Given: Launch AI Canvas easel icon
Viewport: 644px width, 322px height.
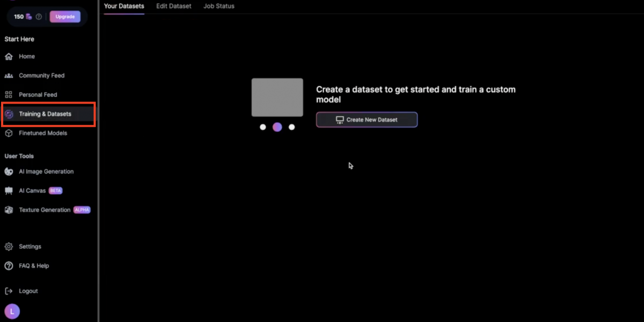Looking at the screenshot, I should click(x=9, y=191).
